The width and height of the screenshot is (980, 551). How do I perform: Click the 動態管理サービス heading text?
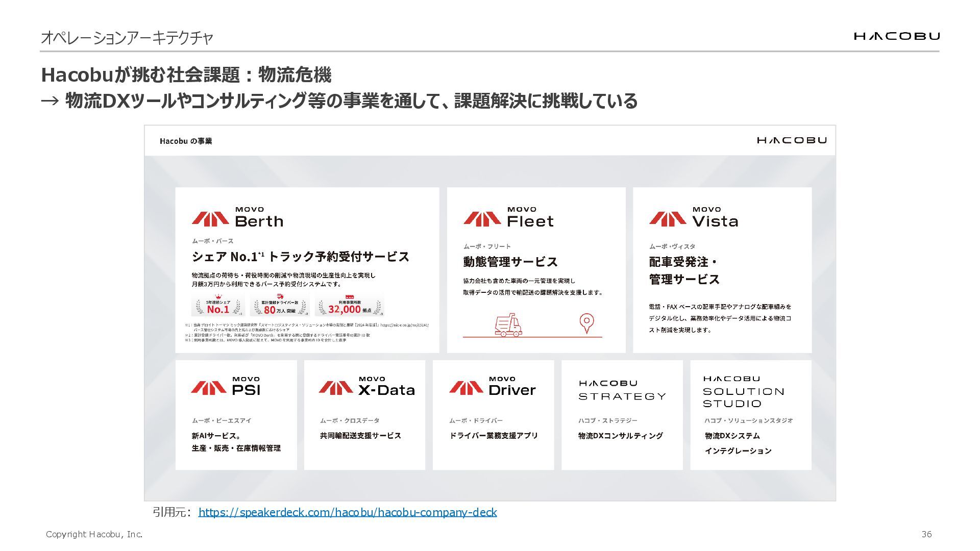coord(510,262)
